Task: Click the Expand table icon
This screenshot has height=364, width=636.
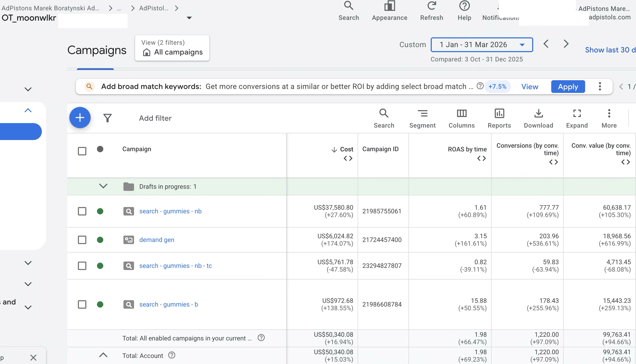Action: pyautogui.click(x=577, y=113)
